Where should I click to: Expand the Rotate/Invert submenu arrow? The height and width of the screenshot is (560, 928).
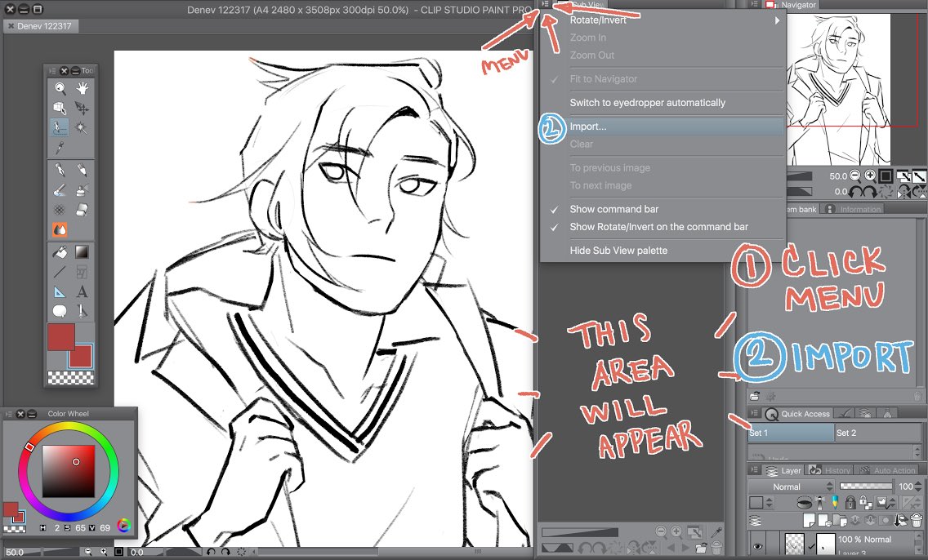click(777, 20)
